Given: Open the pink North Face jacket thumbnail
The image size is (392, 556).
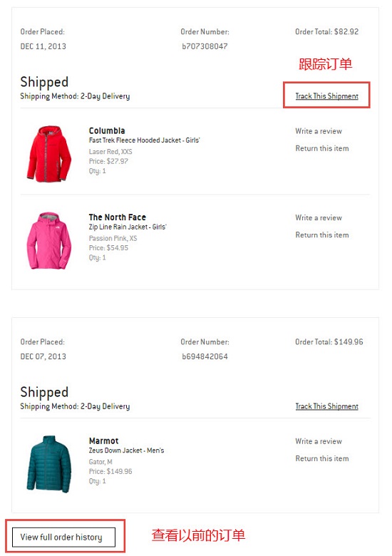Looking at the screenshot, I should [x=49, y=240].
